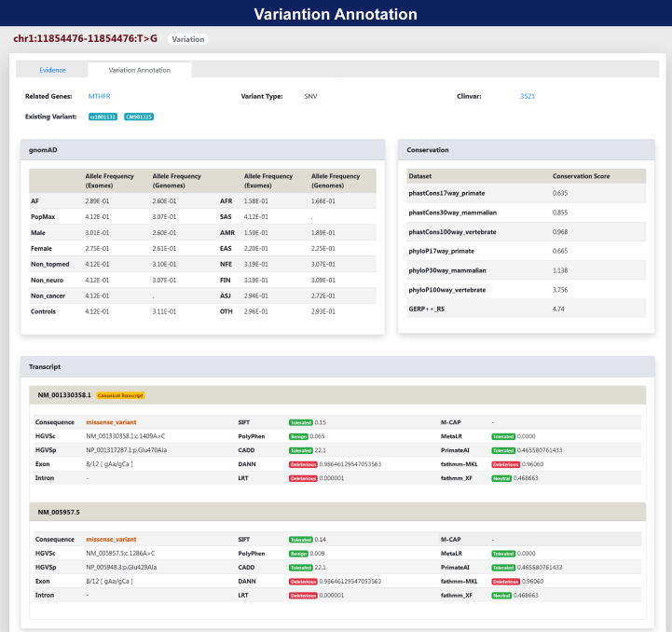Select Non_topmed genomes value 3.10E-01
672x632 pixels.
[x=164, y=265]
